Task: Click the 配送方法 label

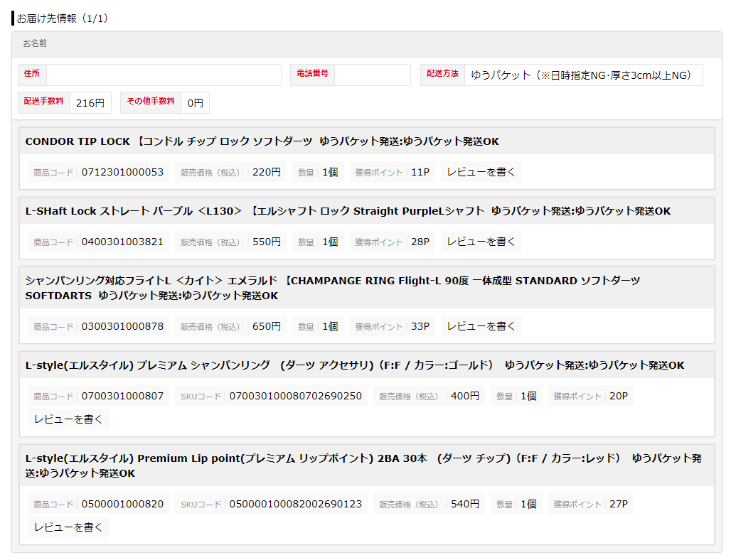Action: 442,73
